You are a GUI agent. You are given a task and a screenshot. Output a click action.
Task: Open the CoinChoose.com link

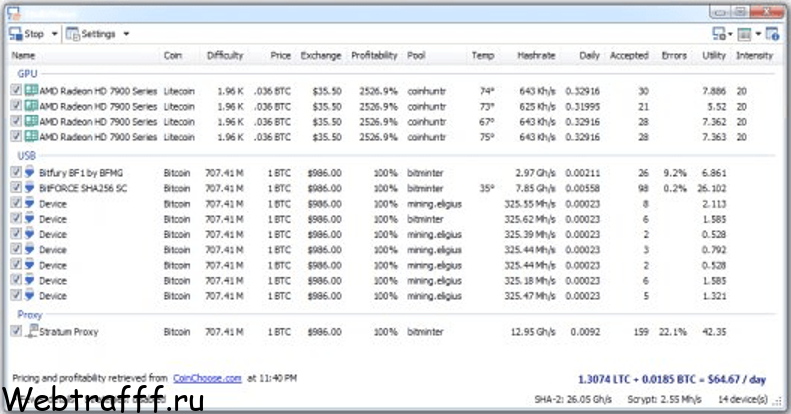(x=207, y=378)
